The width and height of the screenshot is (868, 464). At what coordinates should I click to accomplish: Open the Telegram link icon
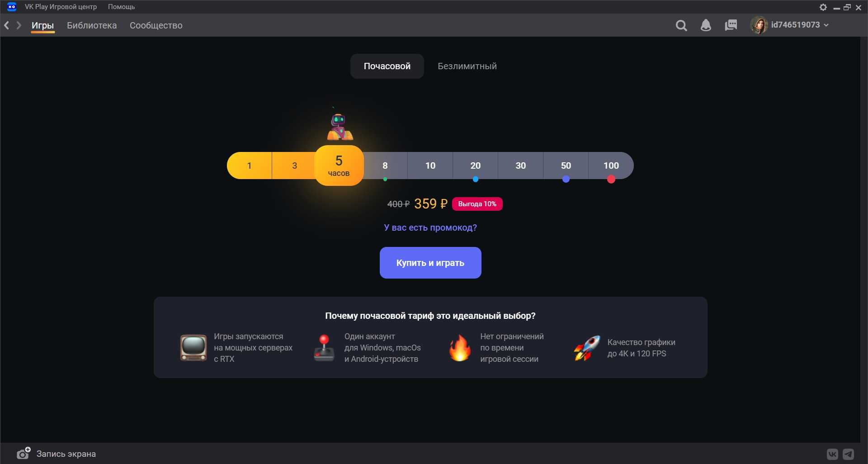pos(849,454)
